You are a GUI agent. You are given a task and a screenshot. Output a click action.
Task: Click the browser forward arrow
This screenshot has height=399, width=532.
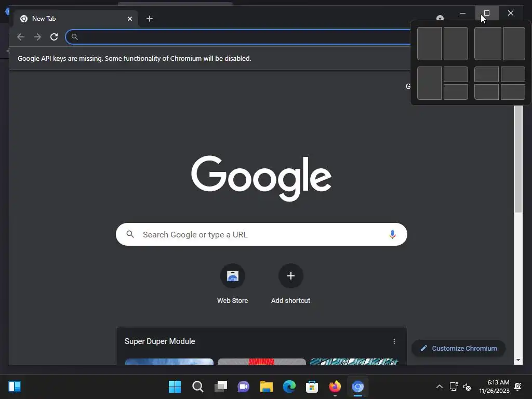[x=37, y=37]
